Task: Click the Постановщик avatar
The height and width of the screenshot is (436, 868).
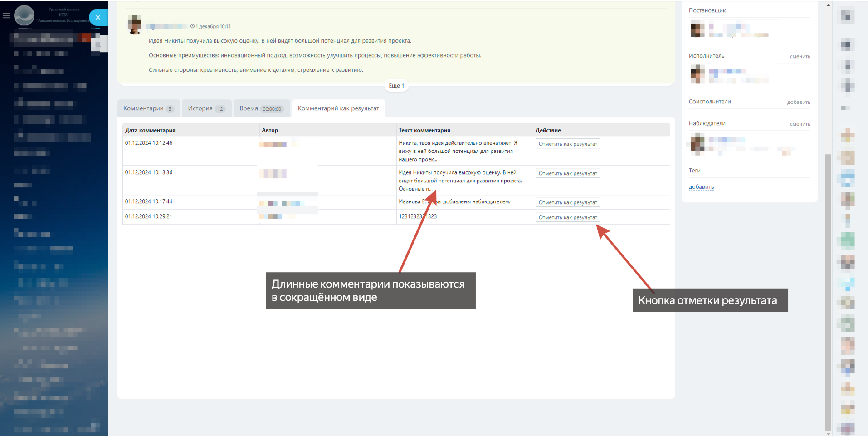Action: click(697, 30)
